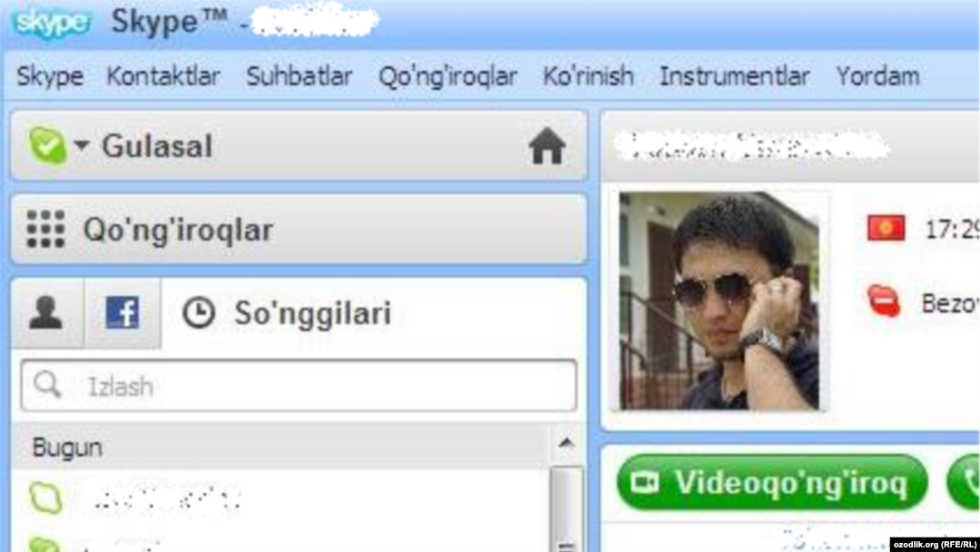Click the 17:29 local time text
The height and width of the screenshot is (552, 980).
point(951,230)
